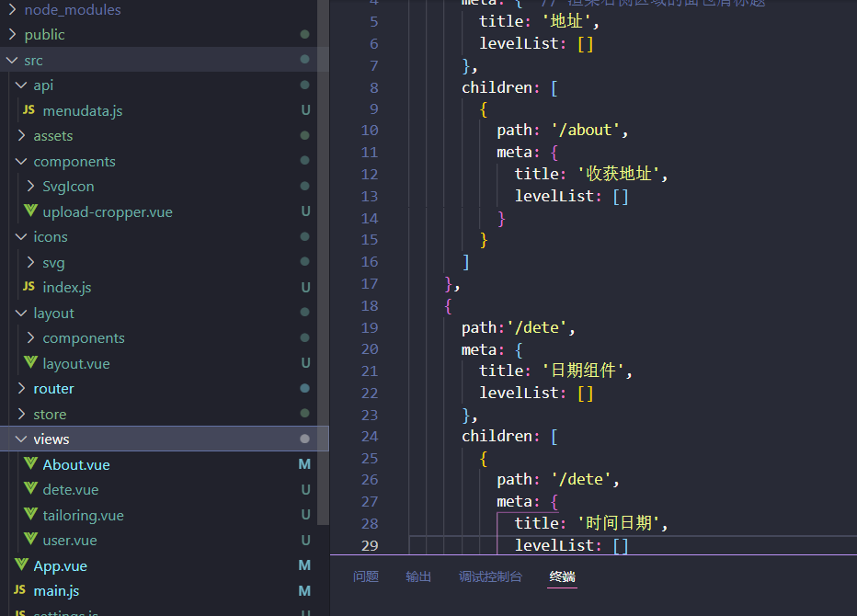Select the Vue icon of layout.vue
The image size is (857, 616).
coord(30,363)
